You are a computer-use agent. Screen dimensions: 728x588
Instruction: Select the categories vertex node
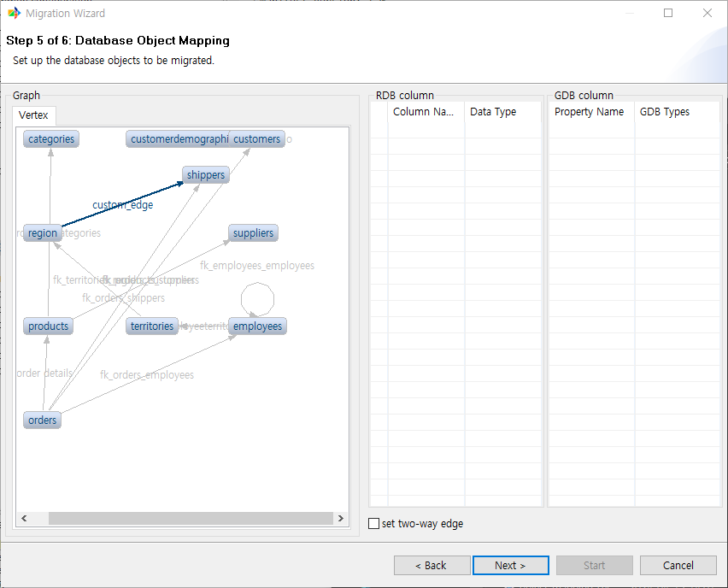pos(51,139)
